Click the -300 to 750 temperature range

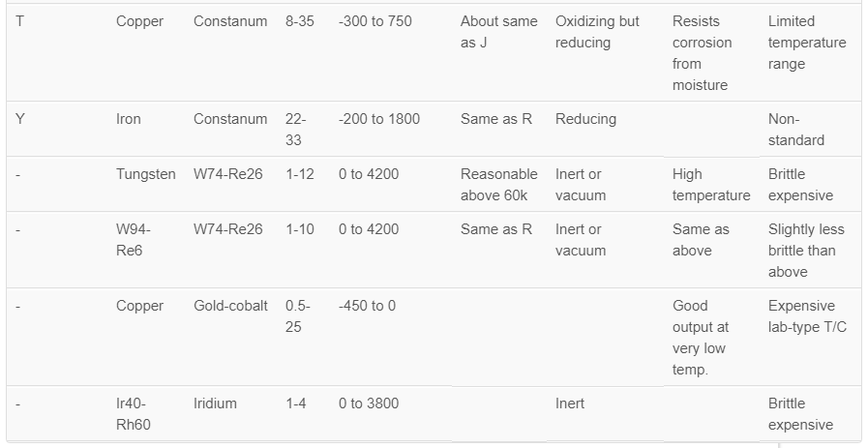tap(375, 21)
